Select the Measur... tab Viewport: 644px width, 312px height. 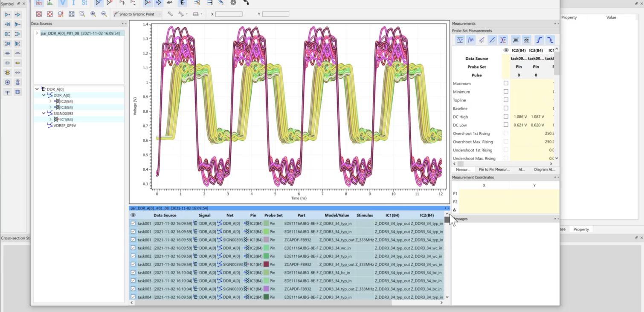click(x=463, y=169)
